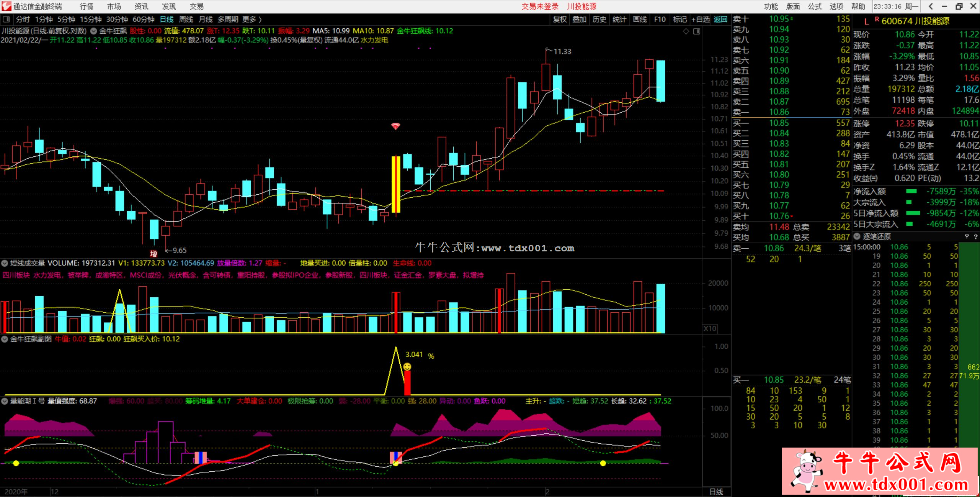The height and width of the screenshot is (497, 980).
Task: Click the 增 marker below the chart low
Action: [154, 253]
